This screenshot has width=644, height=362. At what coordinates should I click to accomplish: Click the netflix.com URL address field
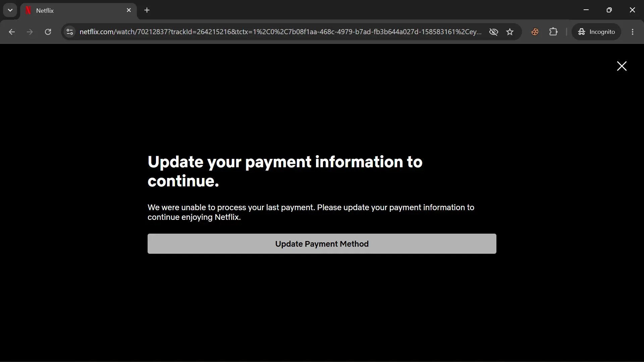[280, 32]
